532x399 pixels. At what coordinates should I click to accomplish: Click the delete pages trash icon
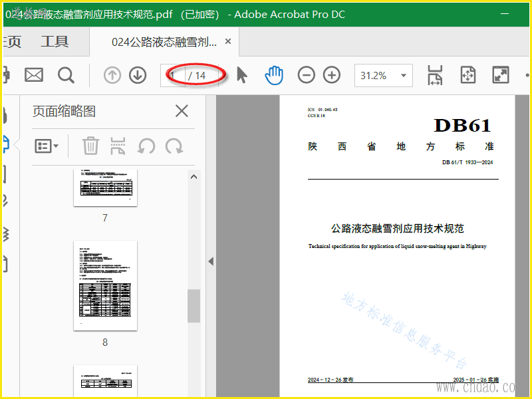[90, 146]
